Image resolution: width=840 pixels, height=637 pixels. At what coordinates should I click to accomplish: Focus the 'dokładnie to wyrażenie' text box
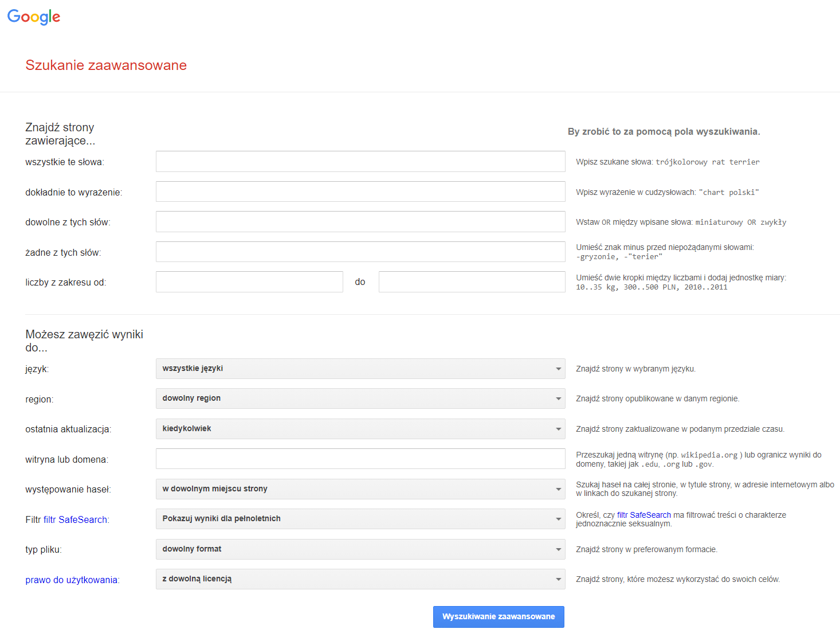click(360, 192)
